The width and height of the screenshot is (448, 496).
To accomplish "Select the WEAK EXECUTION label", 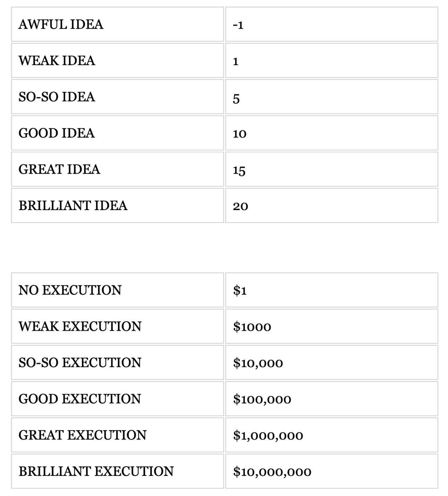I will click(80, 327).
